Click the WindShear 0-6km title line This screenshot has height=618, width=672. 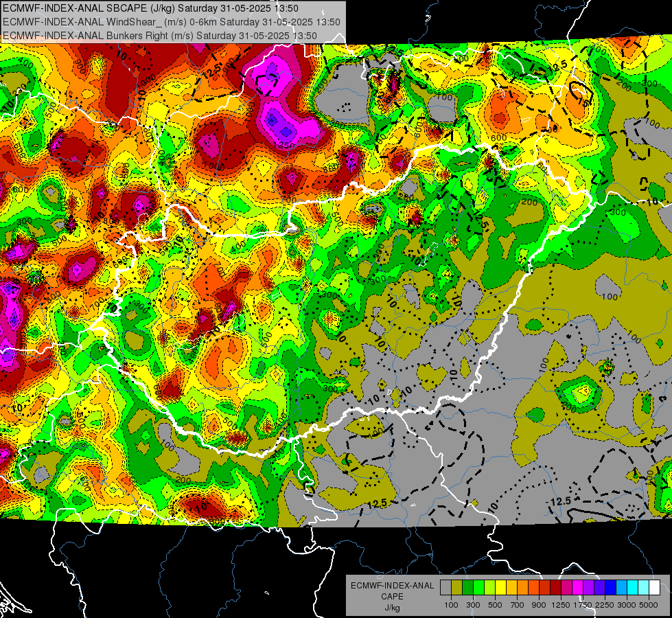coord(172,22)
